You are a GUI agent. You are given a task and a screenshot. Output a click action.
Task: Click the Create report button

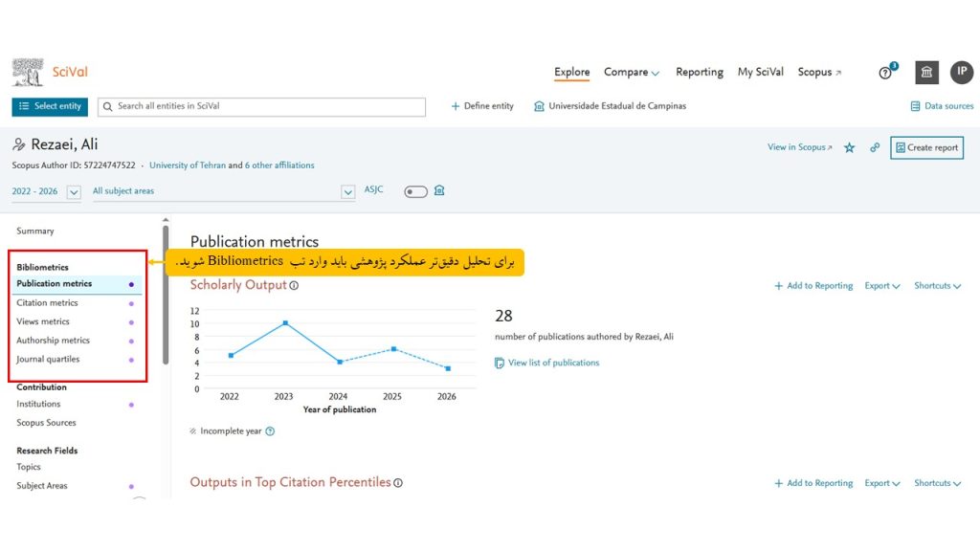[x=926, y=148]
